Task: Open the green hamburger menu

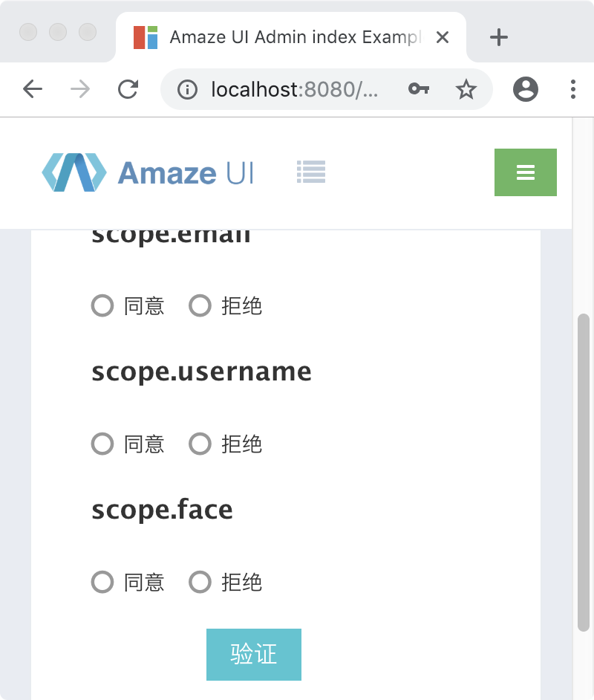Action: (525, 172)
